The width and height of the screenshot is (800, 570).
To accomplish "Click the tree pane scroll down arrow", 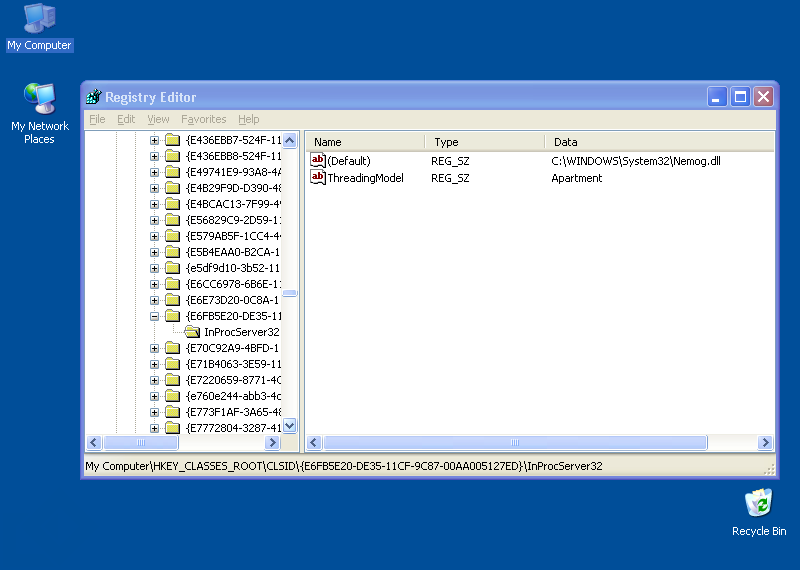I will pos(289,426).
